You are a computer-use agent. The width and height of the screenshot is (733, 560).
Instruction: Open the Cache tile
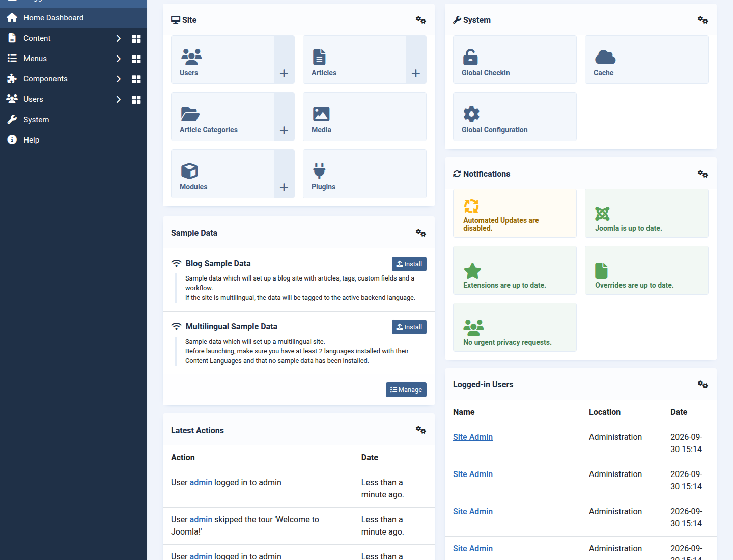646,60
